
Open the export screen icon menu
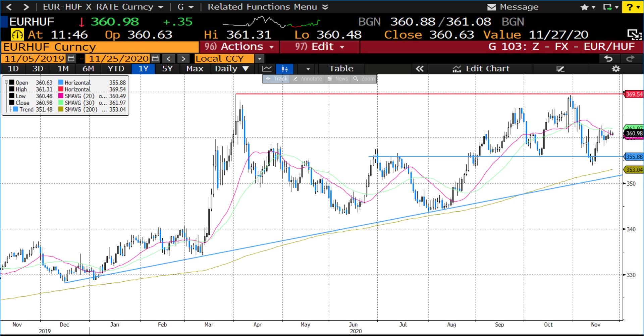point(610,7)
